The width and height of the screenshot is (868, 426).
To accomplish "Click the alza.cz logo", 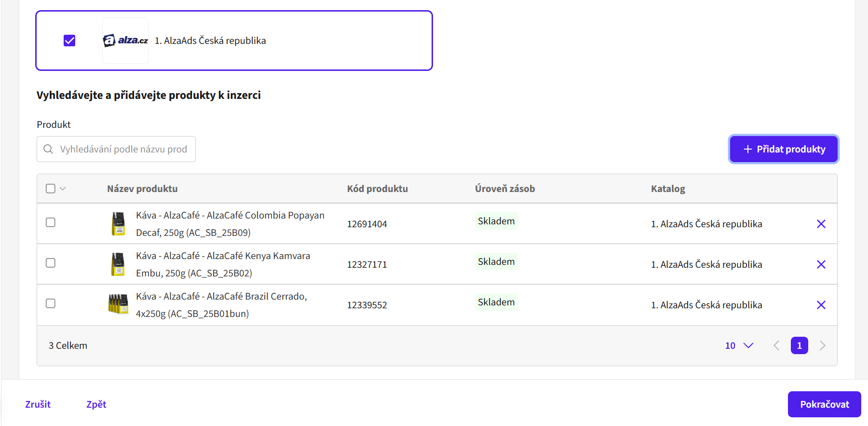I will pos(125,41).
